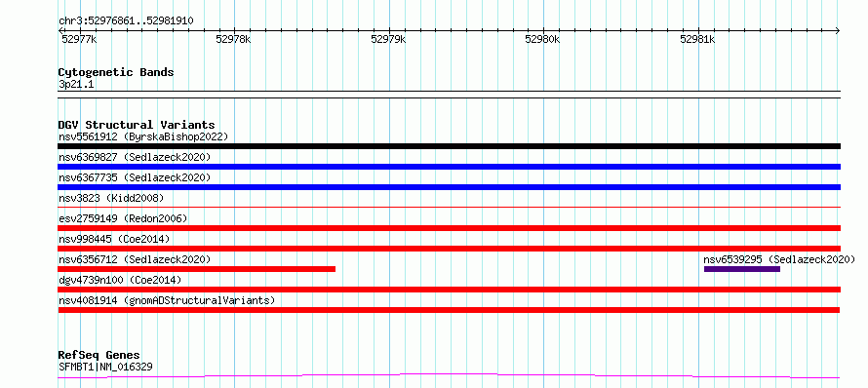Click the 52977k ruler position

click(79, 39)
